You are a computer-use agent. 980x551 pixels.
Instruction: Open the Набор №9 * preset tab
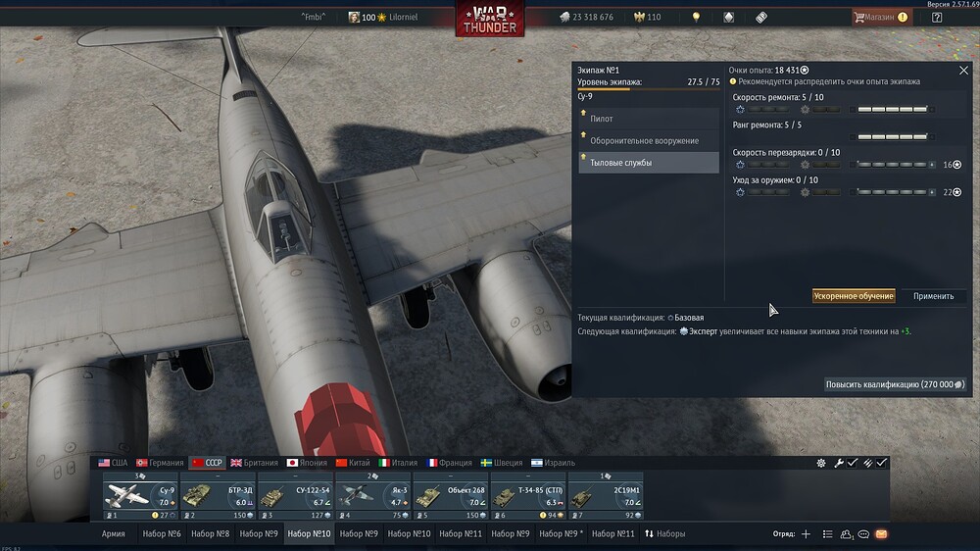coord(562,533)
